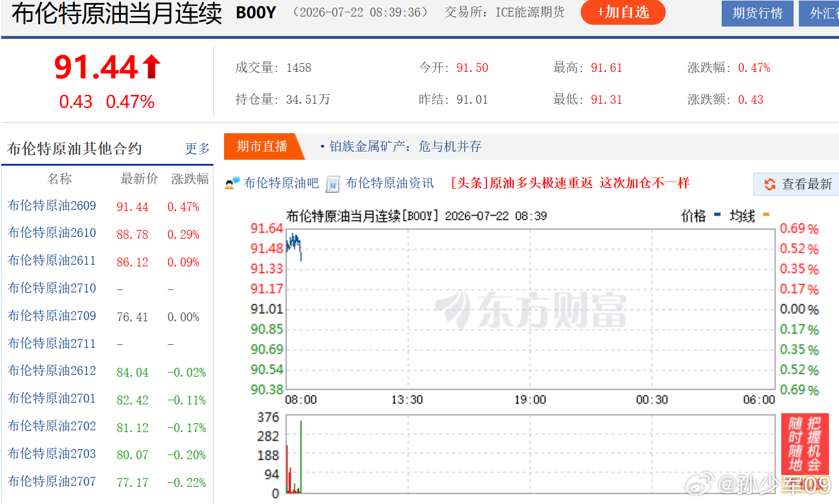Image resolution: width=839 pixels, height=504 pixels.
Task: Click the 涨跌幅 column header
Action: [x=190, y=179]
